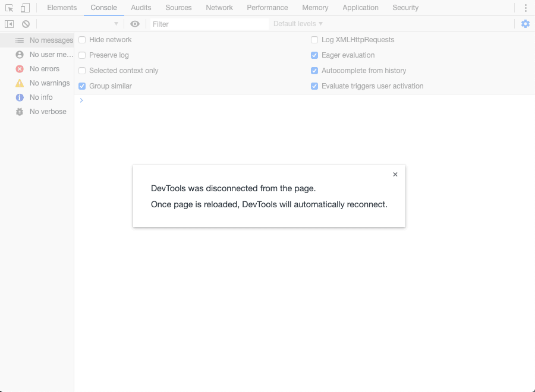Screen dimensions: 535x392
Task: Show the console sidebar toggle icon
Action: tap(9, 24)
